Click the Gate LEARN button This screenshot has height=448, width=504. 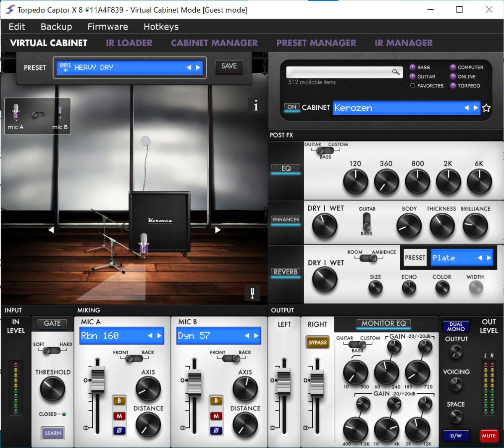click(53, 433)
